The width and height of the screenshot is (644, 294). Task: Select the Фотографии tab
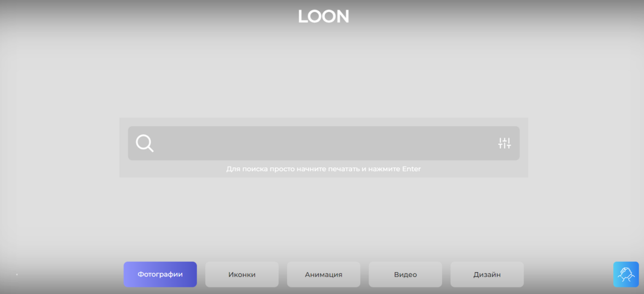pos(160,274)
